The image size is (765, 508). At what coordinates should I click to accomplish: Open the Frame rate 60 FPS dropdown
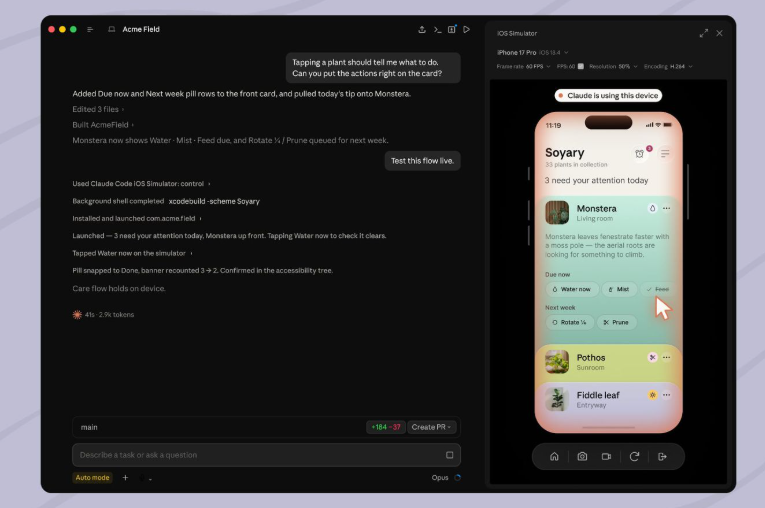[x=523, y=66]
